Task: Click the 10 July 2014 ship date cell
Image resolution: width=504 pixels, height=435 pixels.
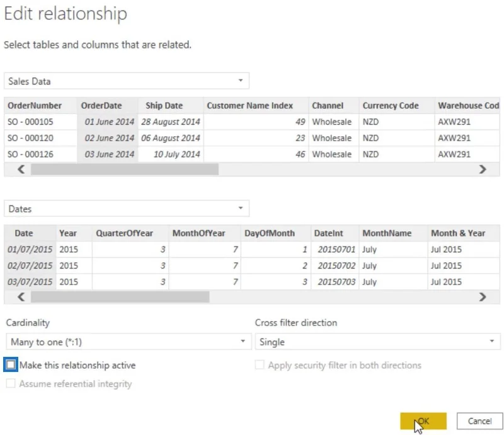Action: pos(171,154)
